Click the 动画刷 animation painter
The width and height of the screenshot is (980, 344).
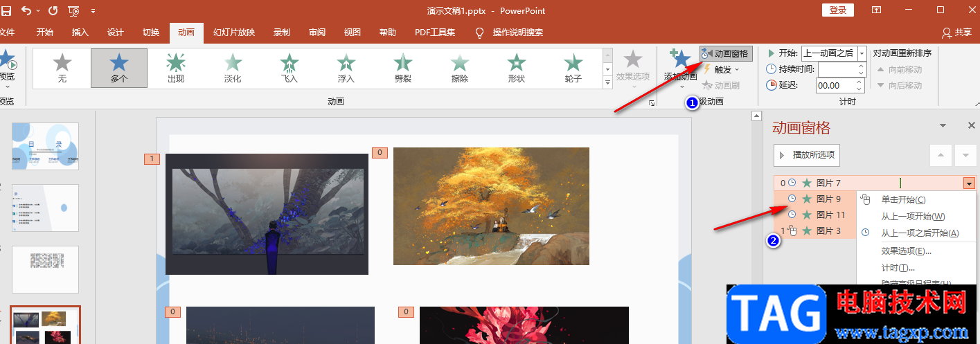(721, 85)
